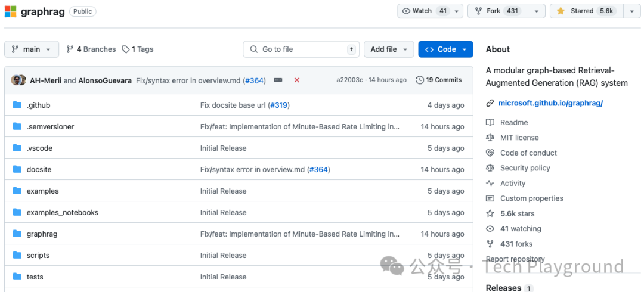This screenshot has width=644, height=292.
Task: Click the 431 forks link in About
Action: pyautogui.click(x=516, y=244)
